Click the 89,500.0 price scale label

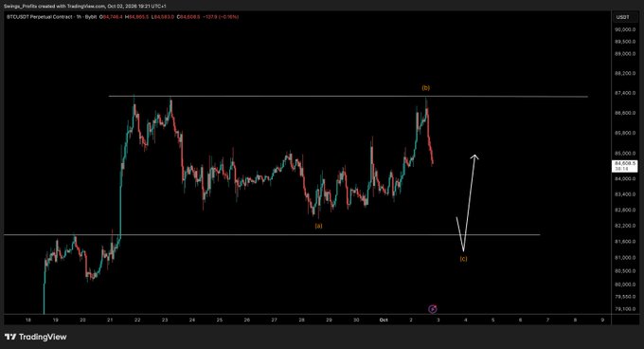625,42
